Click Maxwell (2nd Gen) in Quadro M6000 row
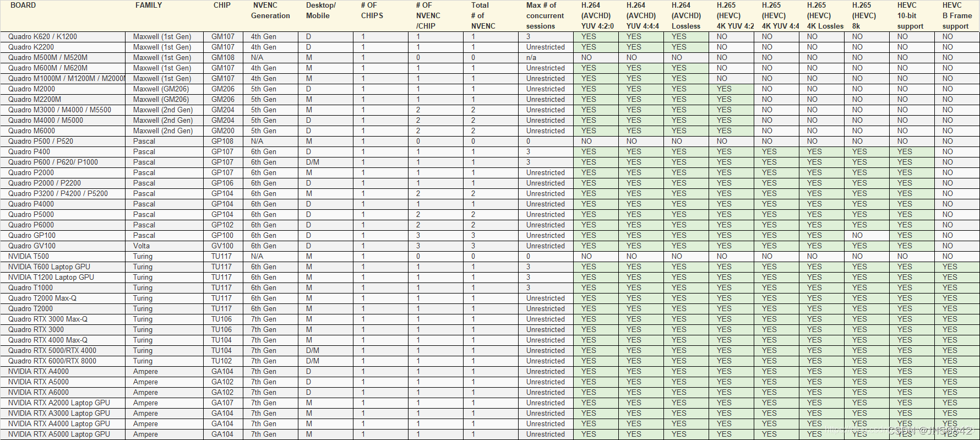This screenshot has height=440, width=980. 163,131
